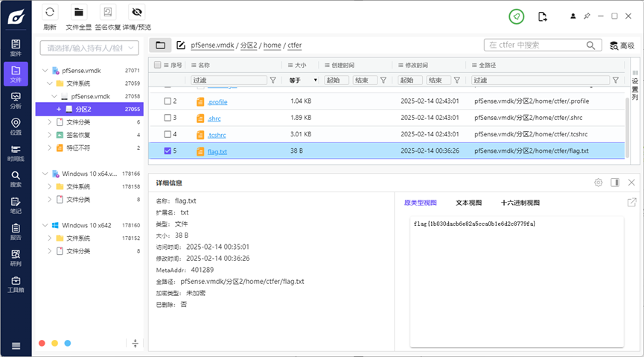The height and width of the screenshot is (357, 644).
Task: Check the checkbox for row 2 .profile
Action: 168,101
